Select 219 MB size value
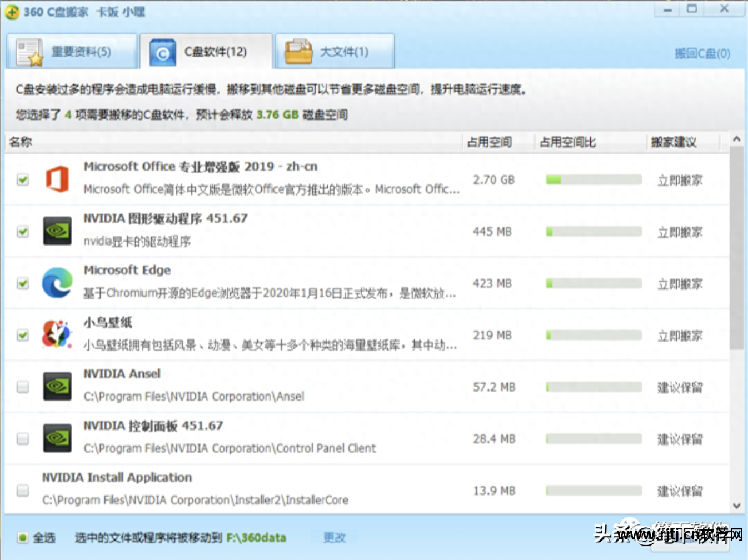The width and height of the screenshot is (748, 560). (492, 335)
